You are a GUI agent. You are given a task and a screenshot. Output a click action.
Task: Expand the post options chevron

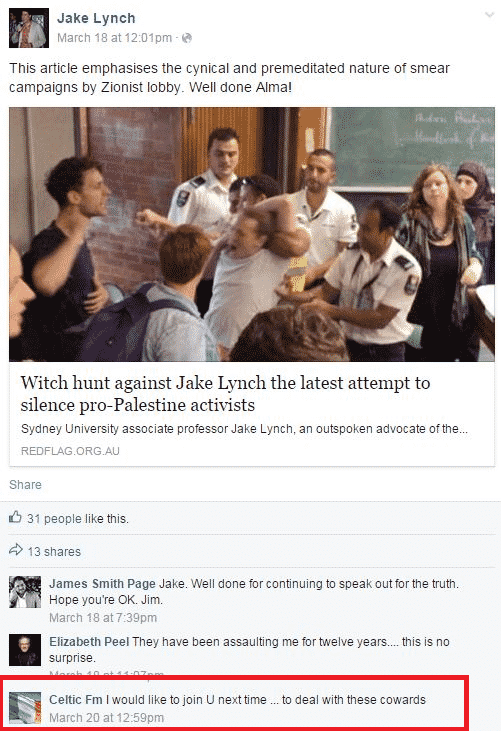click(x=489, y=15)
